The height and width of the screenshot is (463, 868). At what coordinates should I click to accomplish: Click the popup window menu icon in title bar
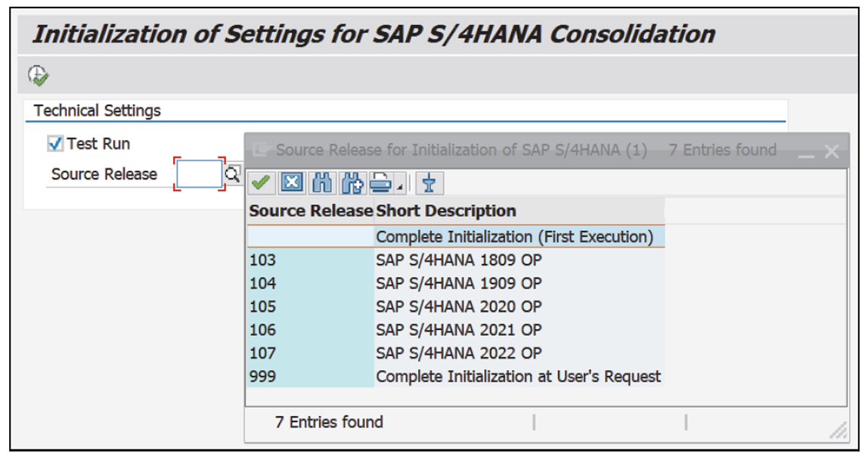[x=261, y=150]
